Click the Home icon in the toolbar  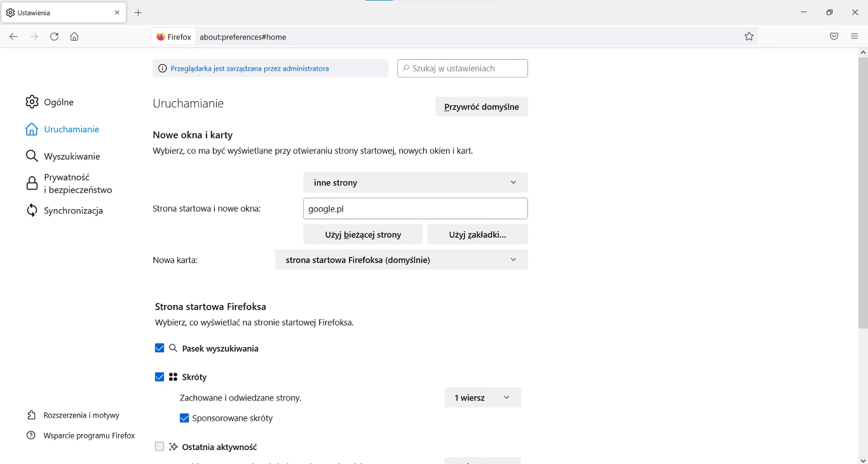tap(74, 37)
